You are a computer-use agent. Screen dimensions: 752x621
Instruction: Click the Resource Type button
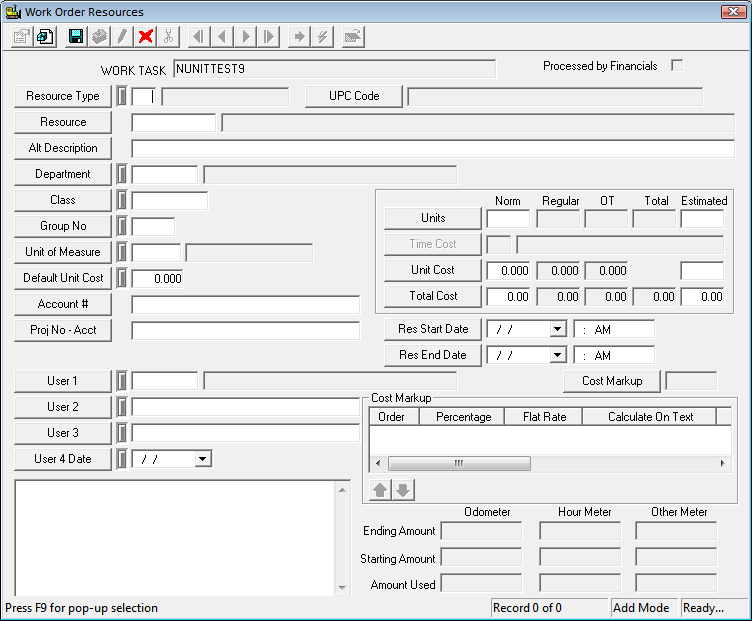(x=63, y=96)
